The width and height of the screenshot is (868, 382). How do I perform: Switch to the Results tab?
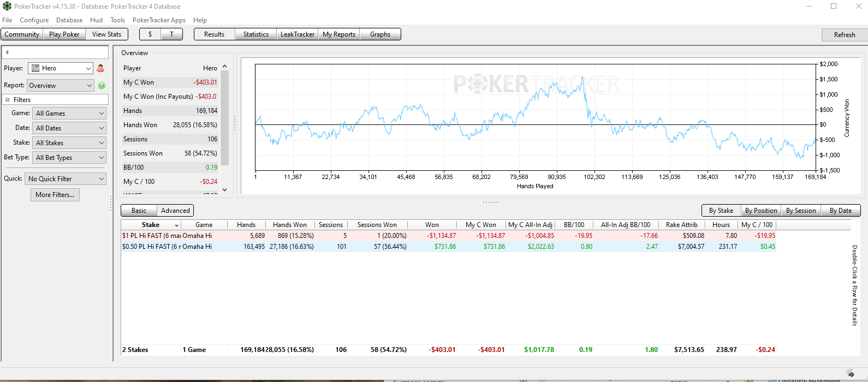coord(214,34)
